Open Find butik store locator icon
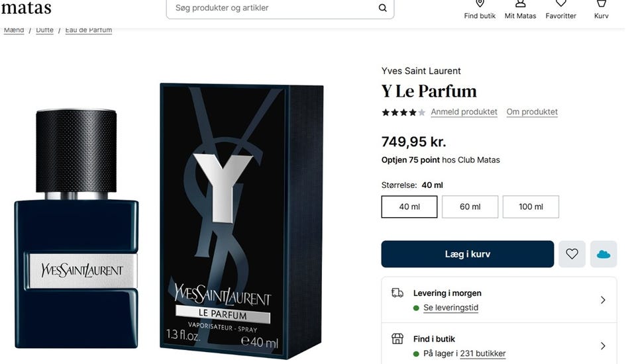 480,4
